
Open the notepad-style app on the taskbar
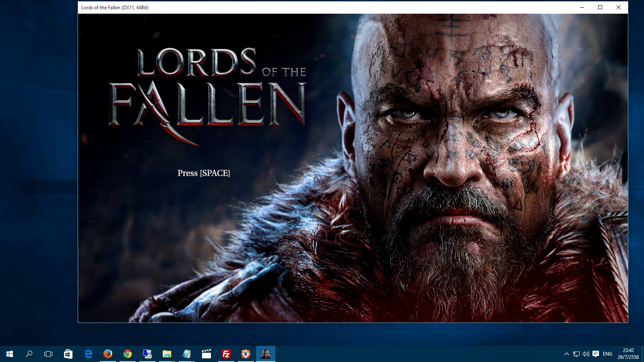(187, 354)
